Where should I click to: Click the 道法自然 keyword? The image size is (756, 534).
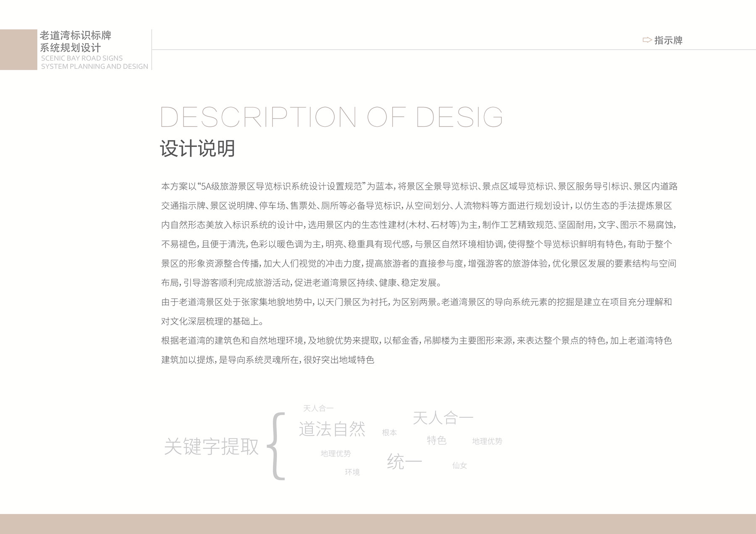(x=332, y=429)
